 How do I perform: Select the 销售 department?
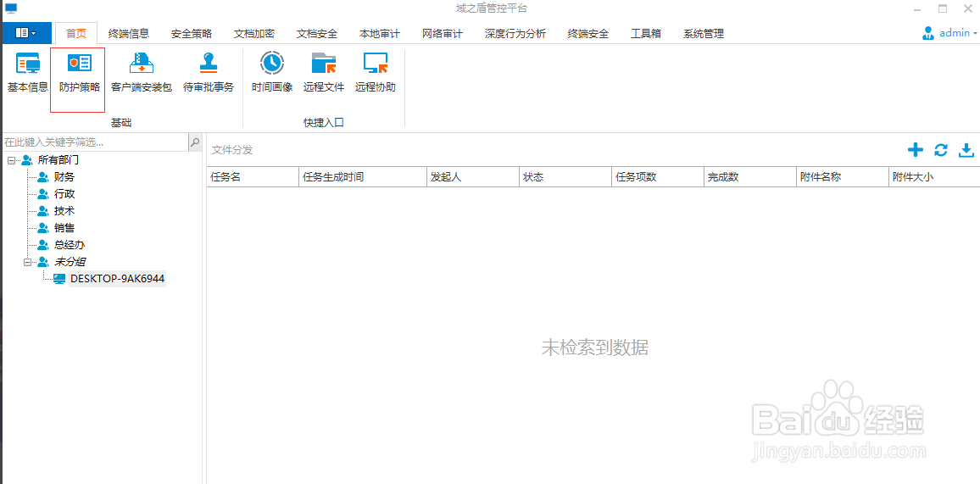64,228
